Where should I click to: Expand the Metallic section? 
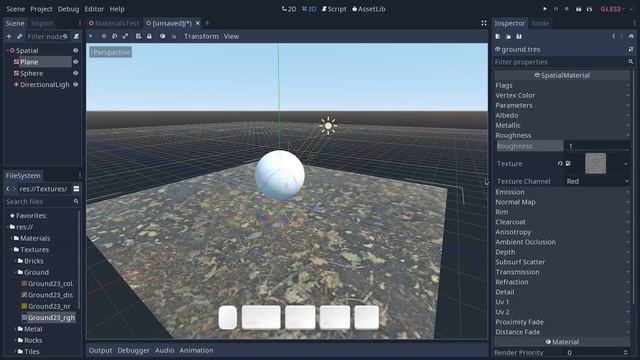click(x=562, y=125)
